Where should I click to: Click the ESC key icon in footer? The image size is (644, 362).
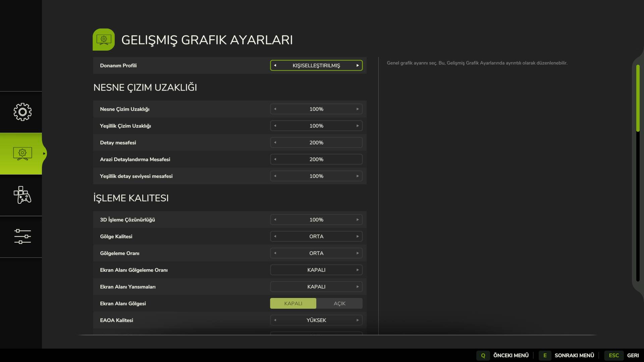[x=613, y=355]
